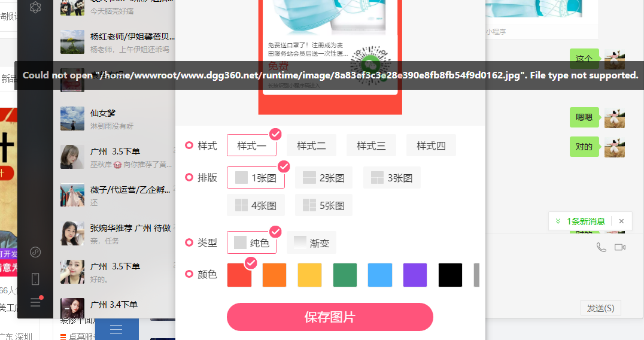Open the hamburger menu in WeChat sidebar
The width and height of the screenshot is (644, 340).
(36, 303)
